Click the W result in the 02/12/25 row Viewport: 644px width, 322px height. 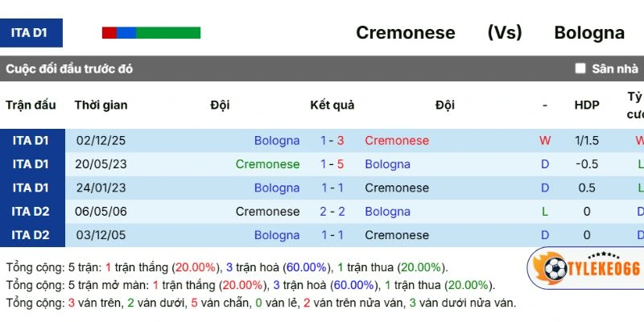click(545, 140)
